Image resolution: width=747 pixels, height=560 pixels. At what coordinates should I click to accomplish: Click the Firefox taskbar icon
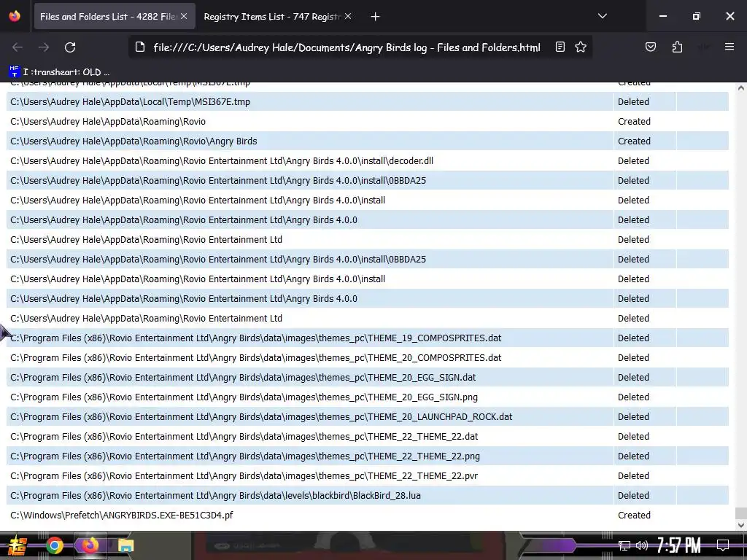pos(90,545)
